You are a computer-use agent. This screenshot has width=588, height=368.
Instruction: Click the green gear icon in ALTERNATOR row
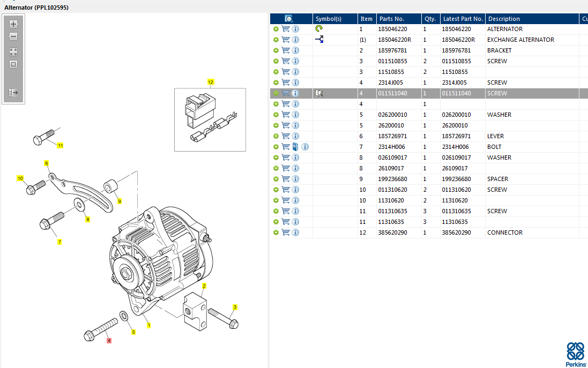[276, 29]
